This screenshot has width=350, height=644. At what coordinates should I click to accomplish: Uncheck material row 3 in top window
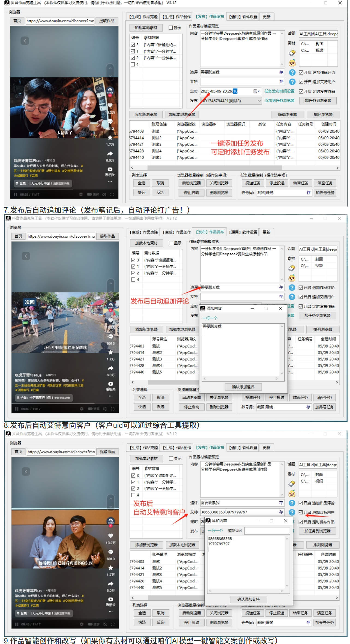click(x=133, y=45)
